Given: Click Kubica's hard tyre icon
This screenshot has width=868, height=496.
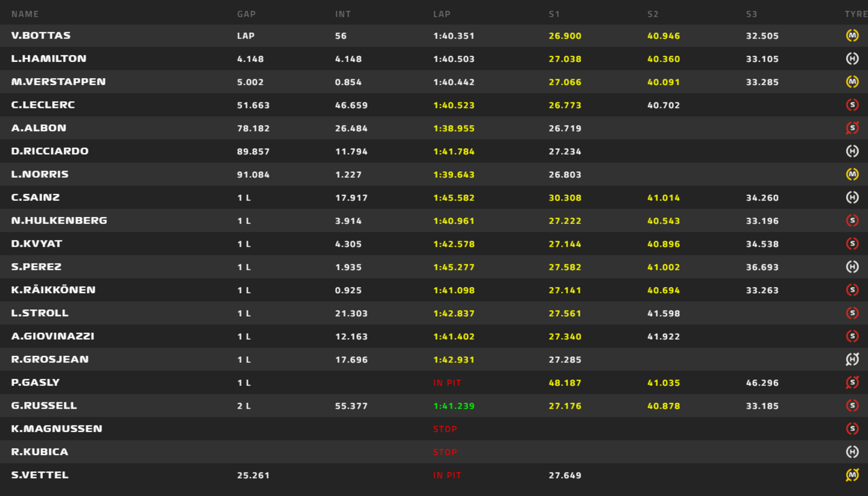Looking at the screenshot, I should (852, 452).
